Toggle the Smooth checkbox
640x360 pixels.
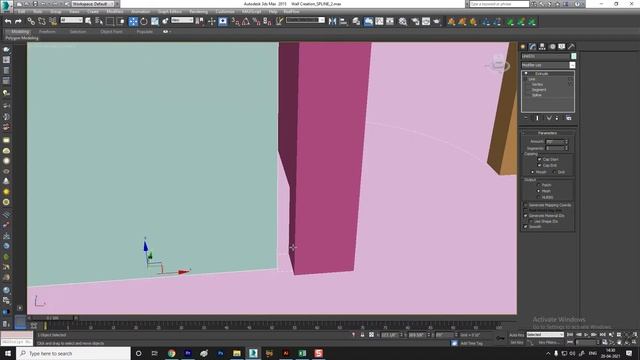tap(525, 227)
